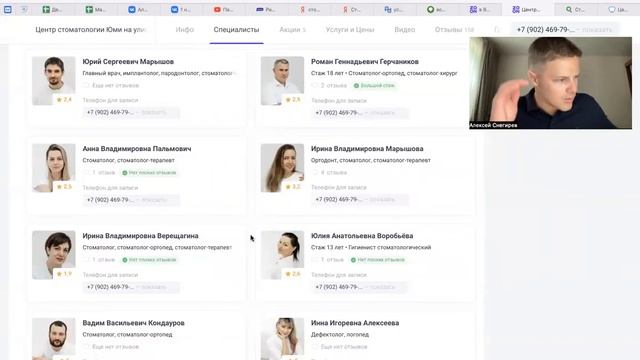Click "Дефектолог, логопед" specialty text

tap(340, 334)
